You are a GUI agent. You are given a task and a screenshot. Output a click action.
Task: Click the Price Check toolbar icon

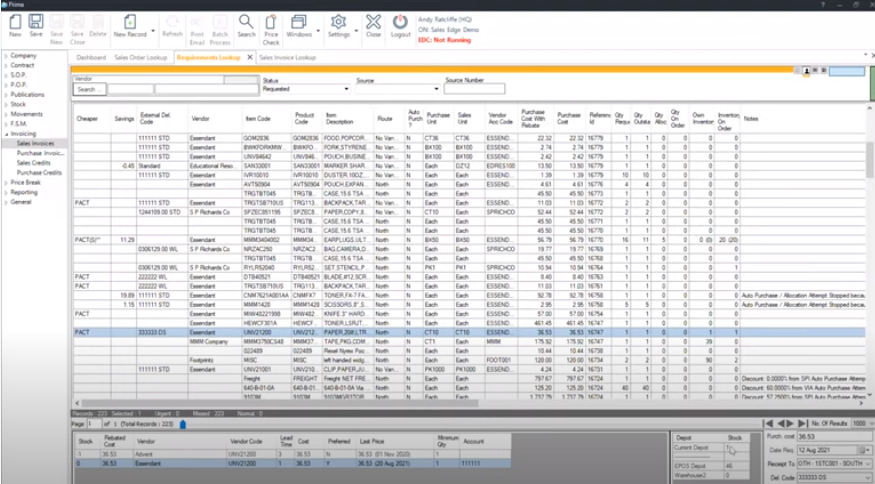(271, 22)
